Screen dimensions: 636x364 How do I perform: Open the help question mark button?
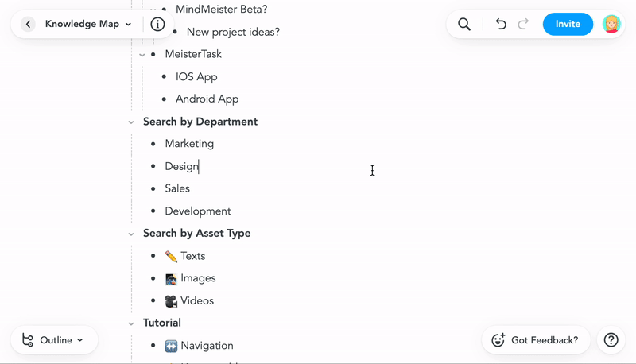[x=611, y=340]
